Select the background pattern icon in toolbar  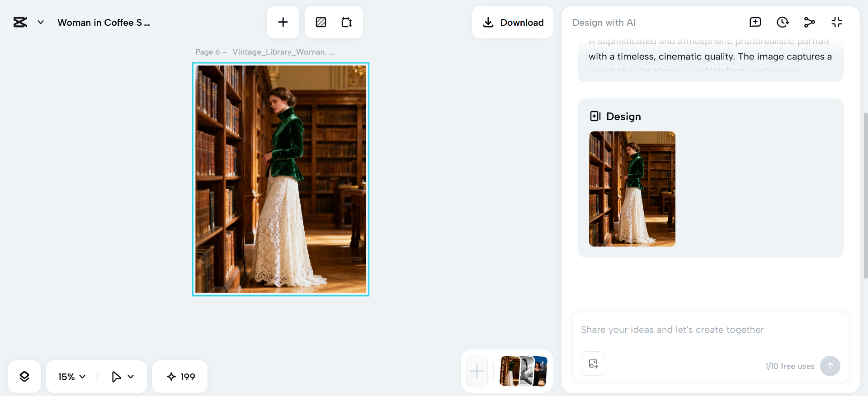[321, 22]
